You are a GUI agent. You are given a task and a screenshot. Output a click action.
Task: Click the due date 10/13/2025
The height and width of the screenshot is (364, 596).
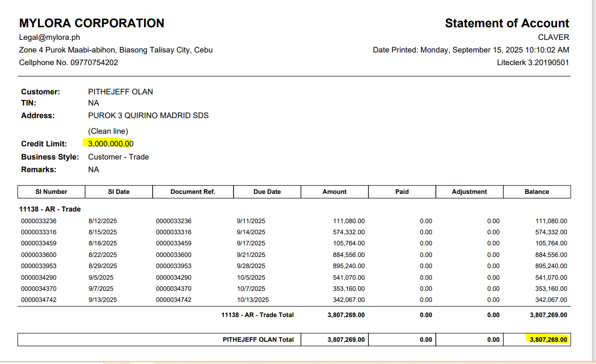pyautogui.click(x=251, y=300)
